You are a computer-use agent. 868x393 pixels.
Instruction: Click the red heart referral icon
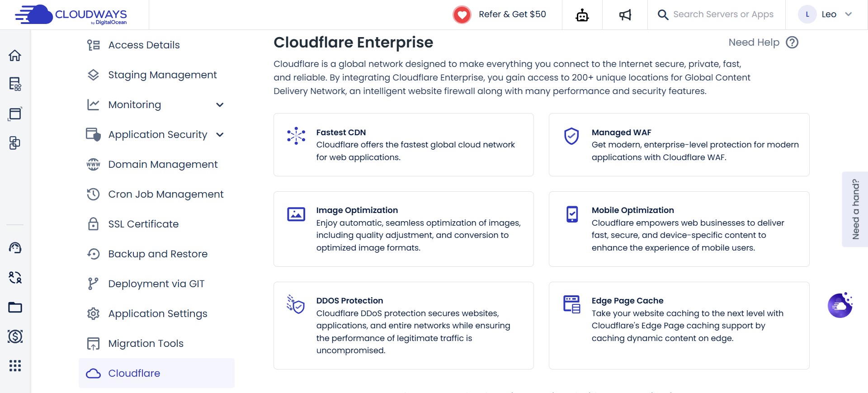(x=462, y=15)
